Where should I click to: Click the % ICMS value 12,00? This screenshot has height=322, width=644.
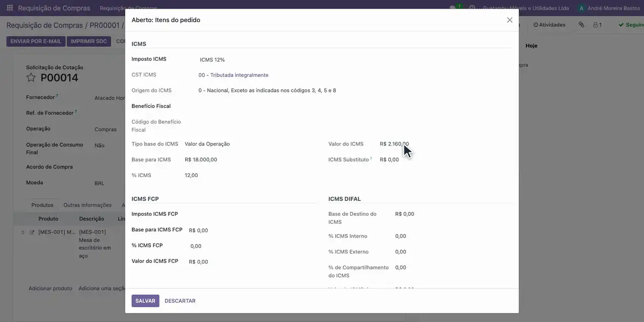point(191,175)
